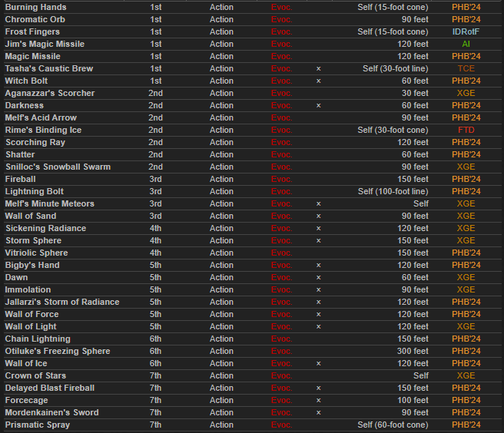Viewport: 504px width, 433px height.
Task: Open Vitriolic Sphere spell entry
Action: point(252,253)
